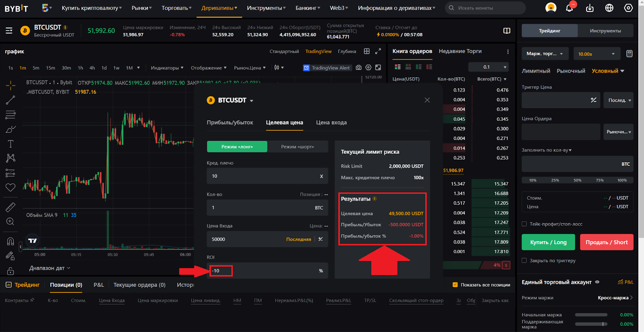Uncheck Показать все позиции checkbox
644x332 pixels.
point(455,285)
